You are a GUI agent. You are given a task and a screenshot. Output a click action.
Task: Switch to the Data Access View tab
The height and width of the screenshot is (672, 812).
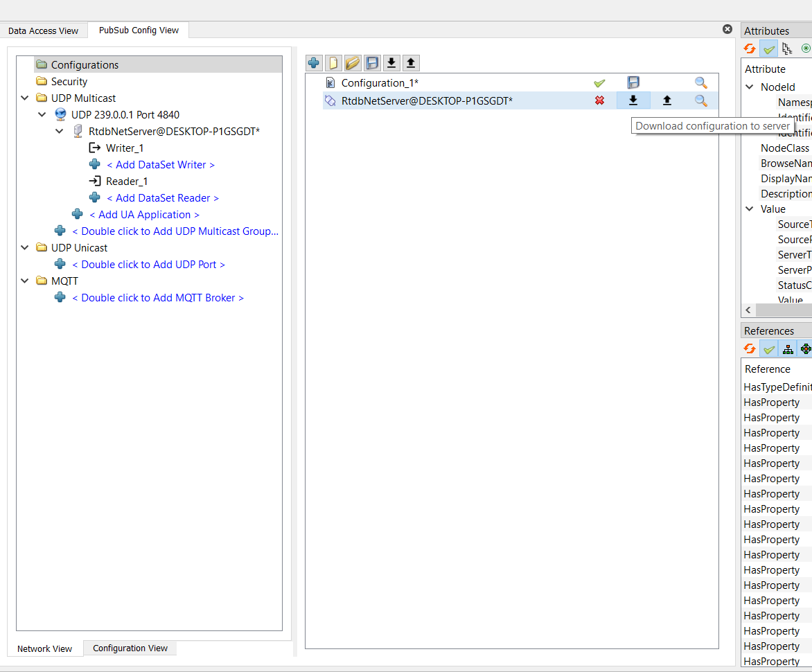click(43, 30)
